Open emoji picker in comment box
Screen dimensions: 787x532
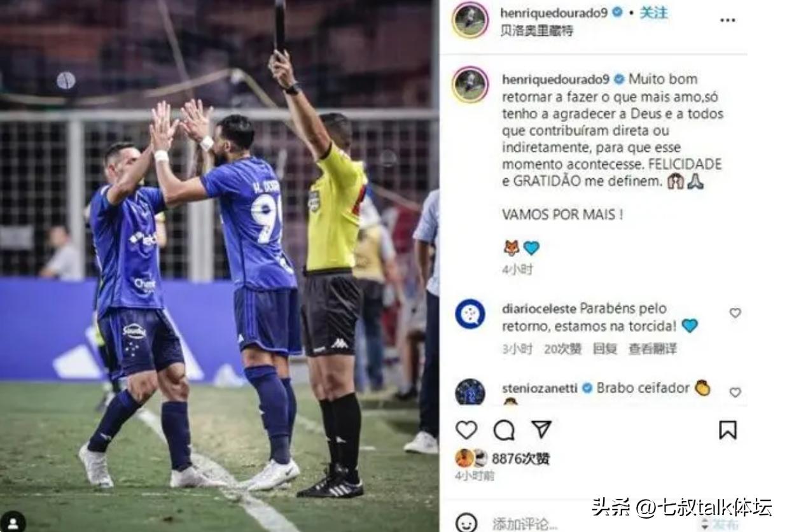[x=466, y=522]
